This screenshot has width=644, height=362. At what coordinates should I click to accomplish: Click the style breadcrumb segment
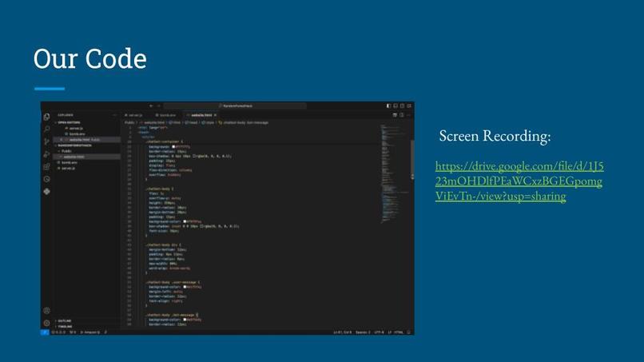208,122
